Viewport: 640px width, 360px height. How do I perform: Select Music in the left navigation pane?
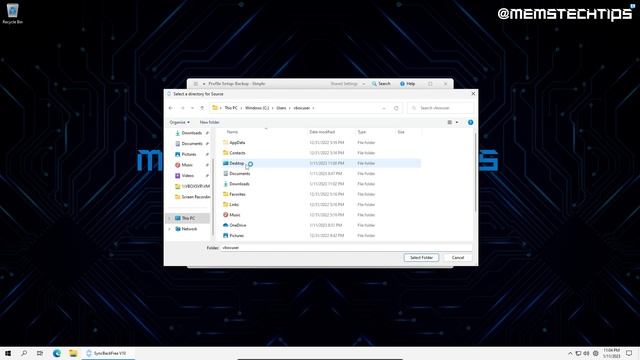click(187, 165)
